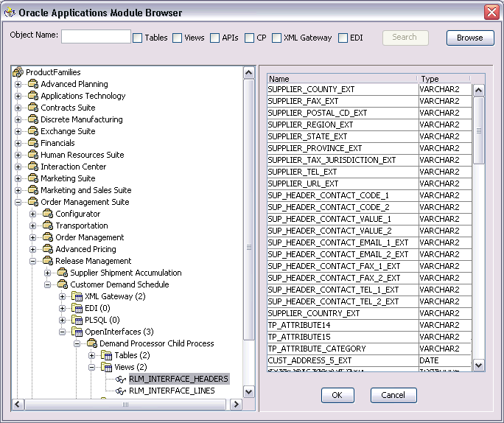The height and width of the screenshot is (423, 504).
Task: Click the Human Resources Suite folder icon
Action: click(32, 155)
